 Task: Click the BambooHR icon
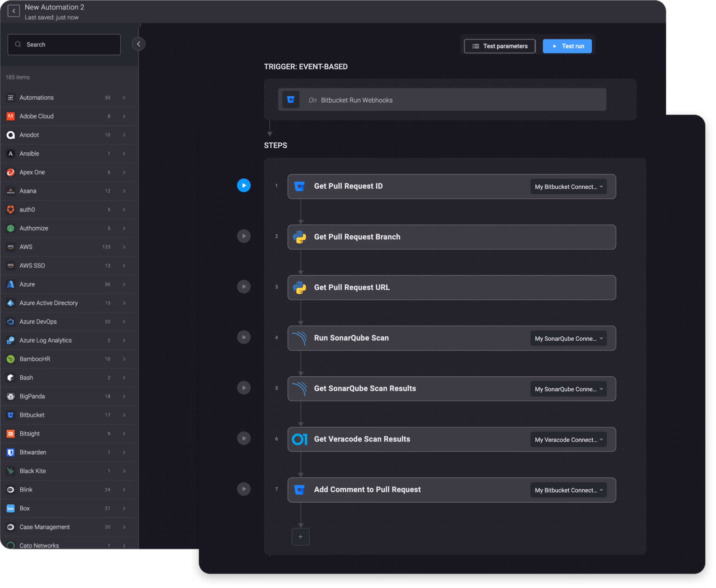(x=11, y=359)
